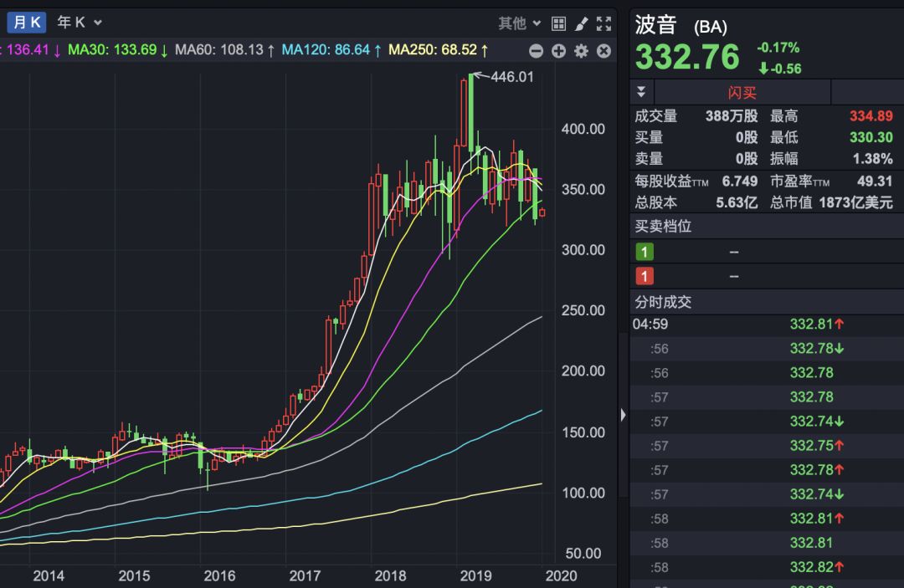Click the green bid level 1 swatch

click(x=645, y=252)
